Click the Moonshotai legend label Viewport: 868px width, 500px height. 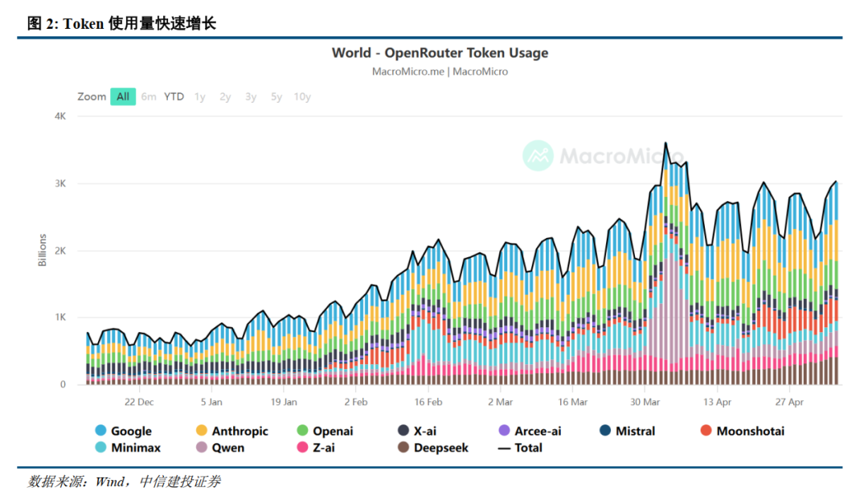click(x=750, y=431)
